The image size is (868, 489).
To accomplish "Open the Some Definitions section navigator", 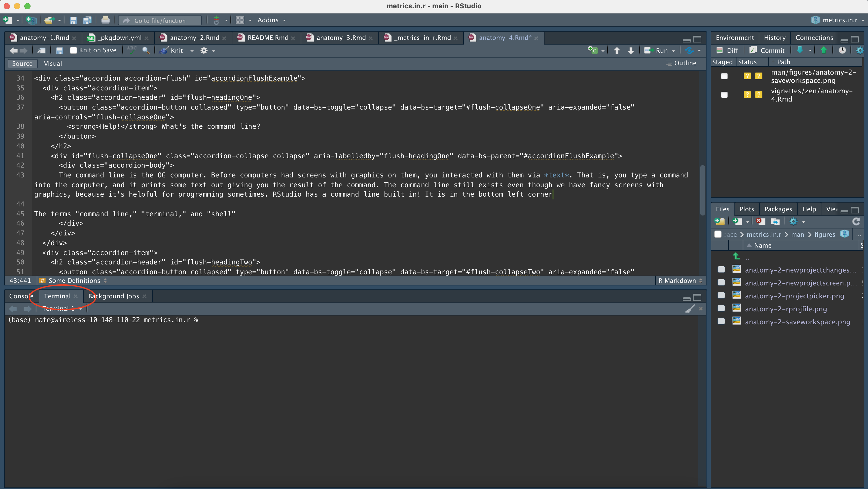I will pyautogui.click(x=73, y=281).
